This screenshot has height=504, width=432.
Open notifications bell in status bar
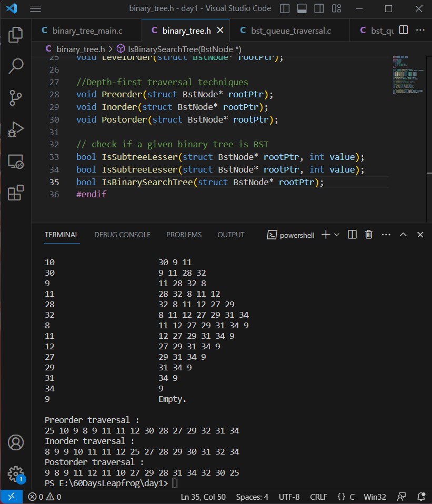coord(421,497)
